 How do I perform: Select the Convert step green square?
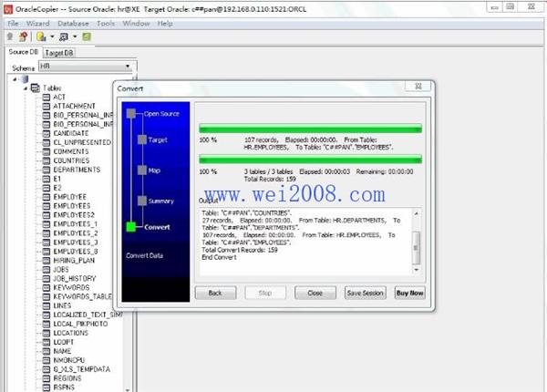pyautogui.click(x=130, y=227)
